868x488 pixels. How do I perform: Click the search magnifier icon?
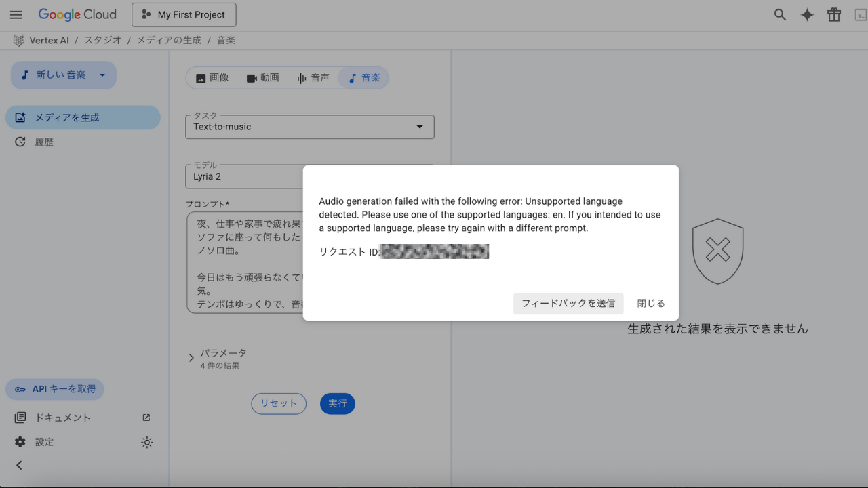point(780,15)
